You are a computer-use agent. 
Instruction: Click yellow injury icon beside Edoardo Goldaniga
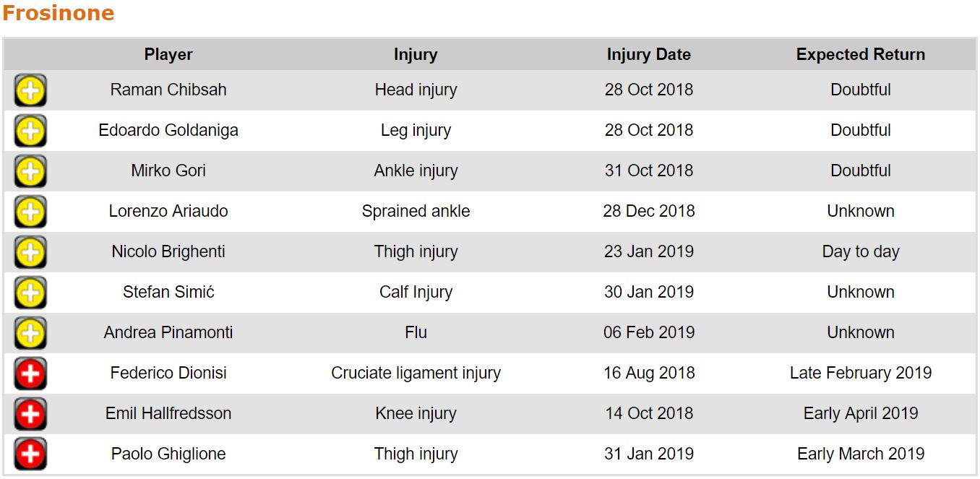pyautogui.click(x=30, y=131)
